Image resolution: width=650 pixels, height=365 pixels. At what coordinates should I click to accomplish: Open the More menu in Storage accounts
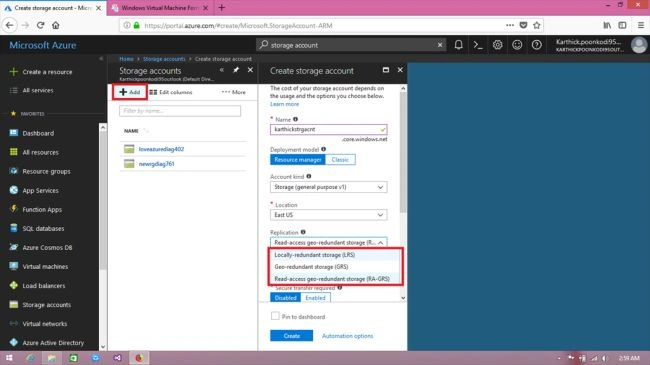(234, 92)
